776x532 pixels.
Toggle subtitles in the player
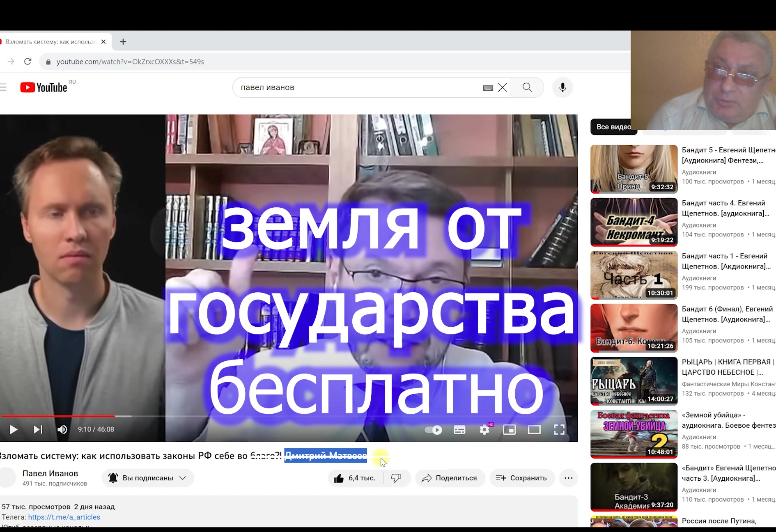pyautogui.click(x=459, y=430)
